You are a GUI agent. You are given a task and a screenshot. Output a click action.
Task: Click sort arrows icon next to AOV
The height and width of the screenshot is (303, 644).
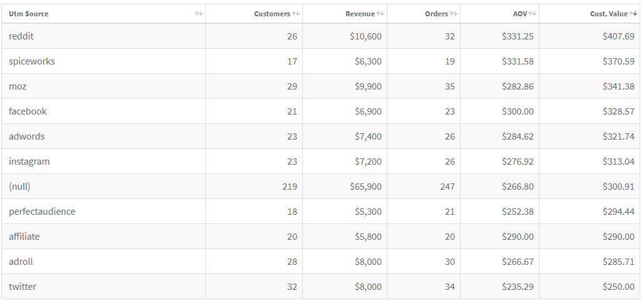pyautogui.click(x=532, y=14)
